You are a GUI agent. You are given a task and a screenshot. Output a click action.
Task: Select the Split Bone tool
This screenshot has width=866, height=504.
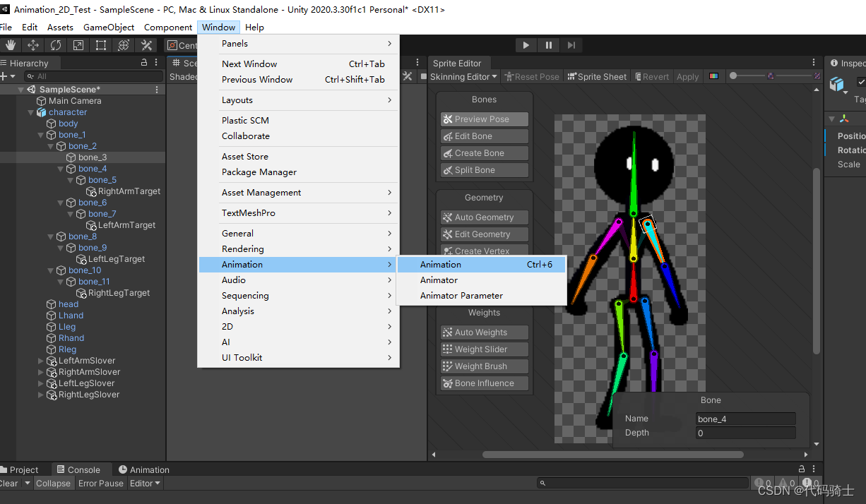[x=485, y=170]
